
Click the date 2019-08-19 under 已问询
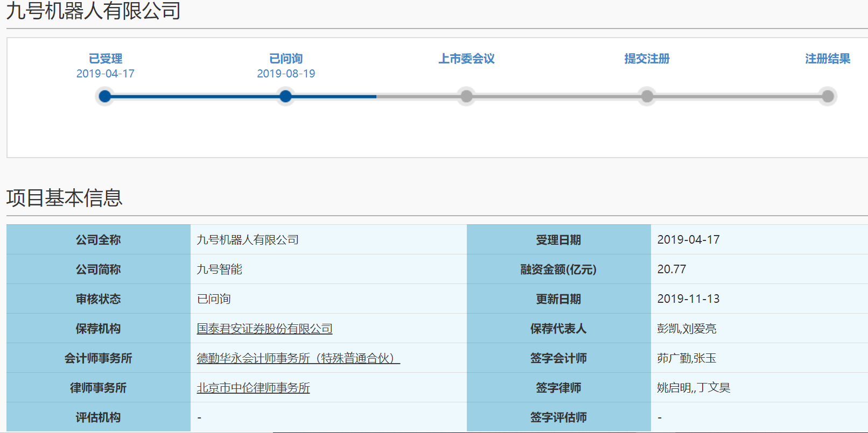pos(286,74)
